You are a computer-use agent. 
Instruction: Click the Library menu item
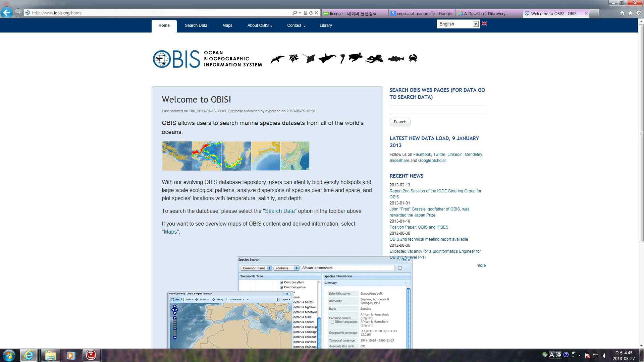coord(326,25)
